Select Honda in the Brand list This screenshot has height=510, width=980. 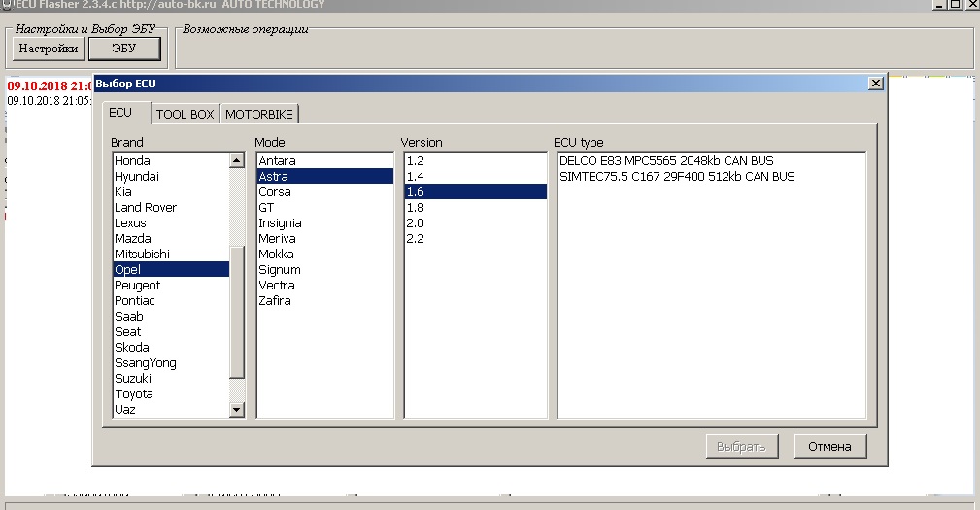(171, 160)
